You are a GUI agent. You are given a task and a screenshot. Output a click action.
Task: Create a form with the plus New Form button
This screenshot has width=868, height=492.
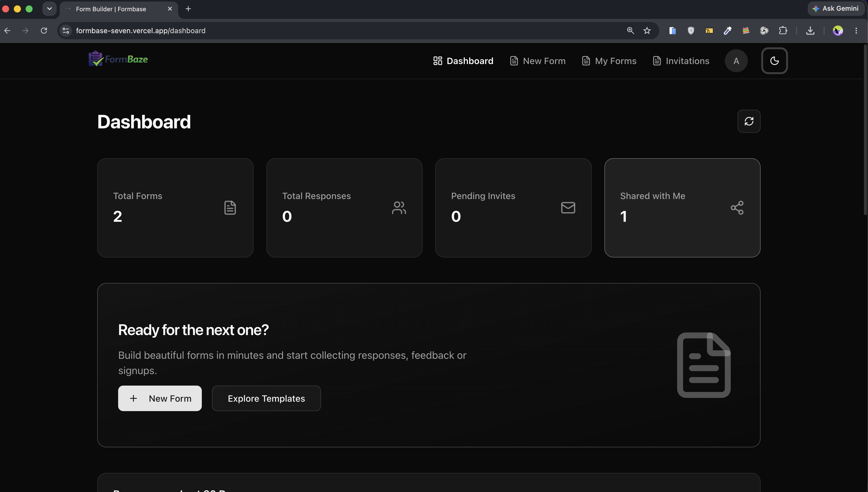coord(160,398)
